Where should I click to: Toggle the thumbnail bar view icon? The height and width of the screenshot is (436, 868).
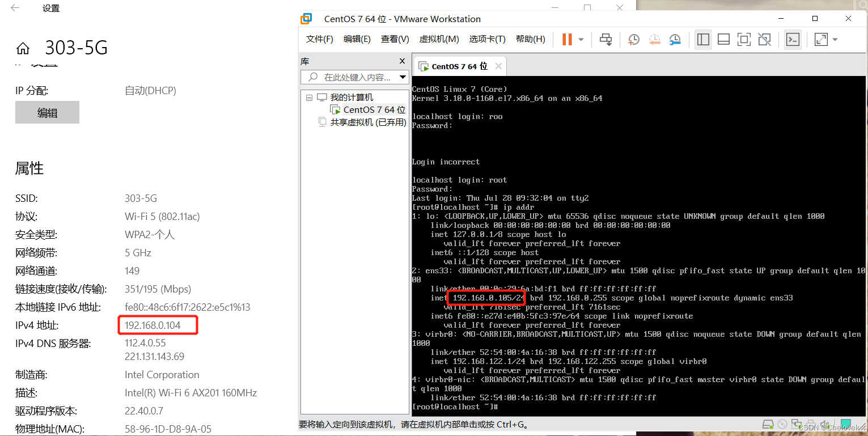point(723,39)
